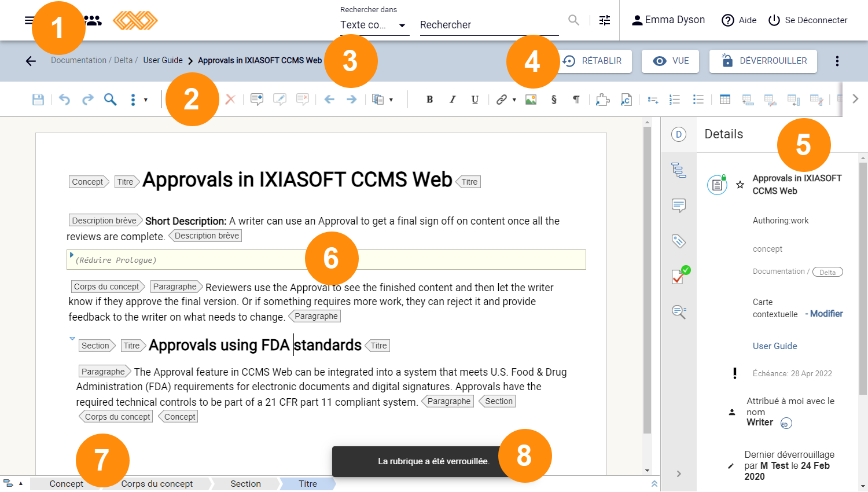Show more toolbar items with right chevron
Viewport: 868px width, 492px height.
tap(855, 99)
